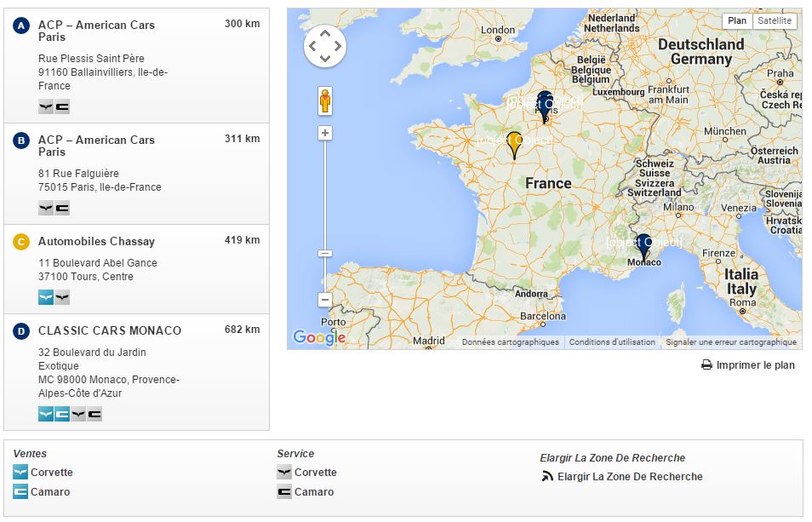Click the Corvette sales icon in legend
812x522 pixels.
(20, 473)
